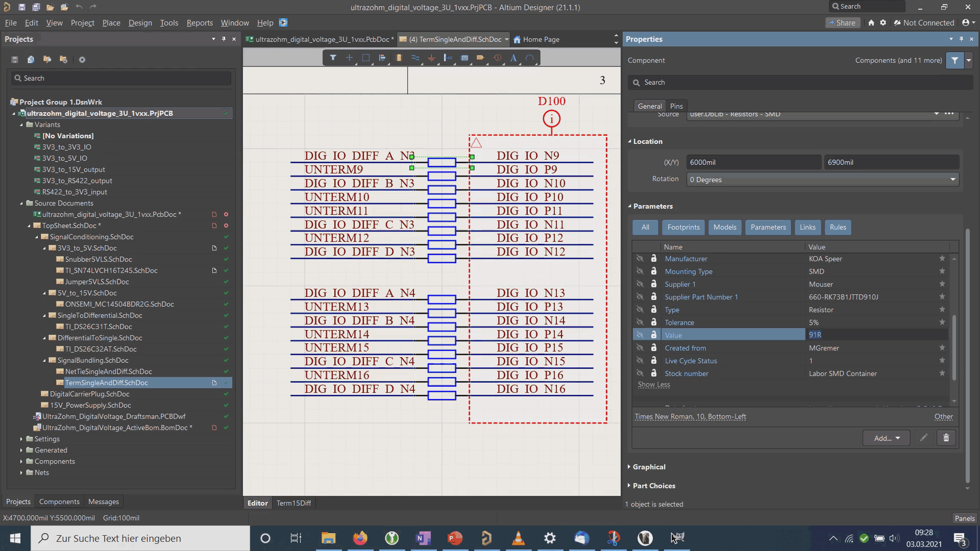Viewport: 980px width, 551px height.
Task: Click the X location field 6000mil
Action: coord(753,162)
